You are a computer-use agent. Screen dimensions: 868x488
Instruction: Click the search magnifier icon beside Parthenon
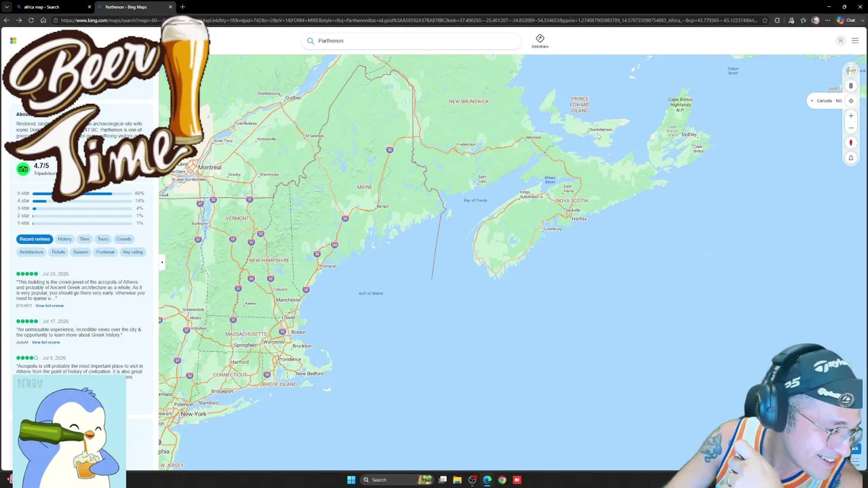[311, 41]
